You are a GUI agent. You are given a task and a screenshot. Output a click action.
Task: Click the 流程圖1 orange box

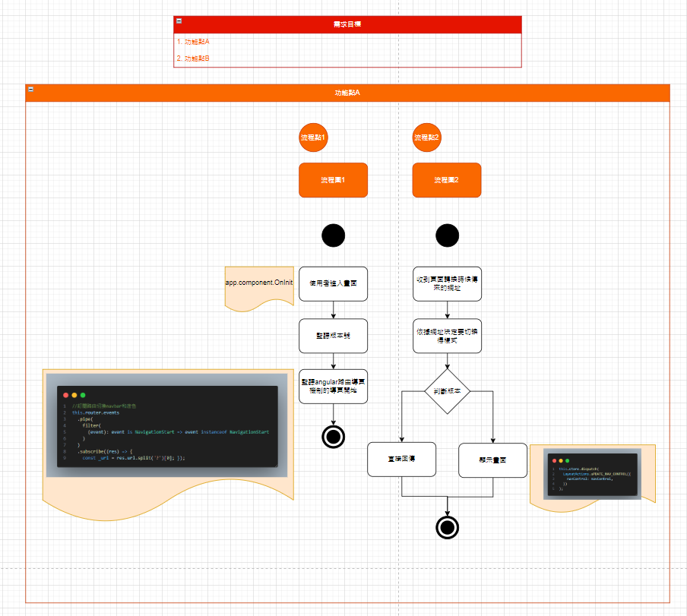point(333,180)
